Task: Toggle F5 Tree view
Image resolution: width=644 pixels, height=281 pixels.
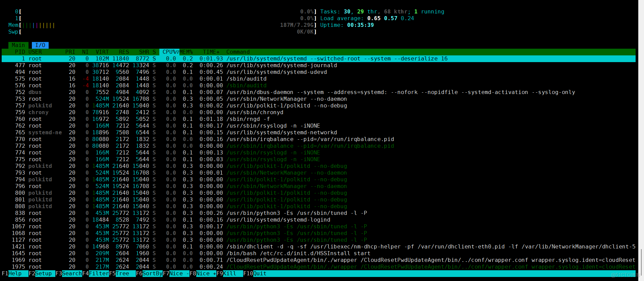Action: 122,274
